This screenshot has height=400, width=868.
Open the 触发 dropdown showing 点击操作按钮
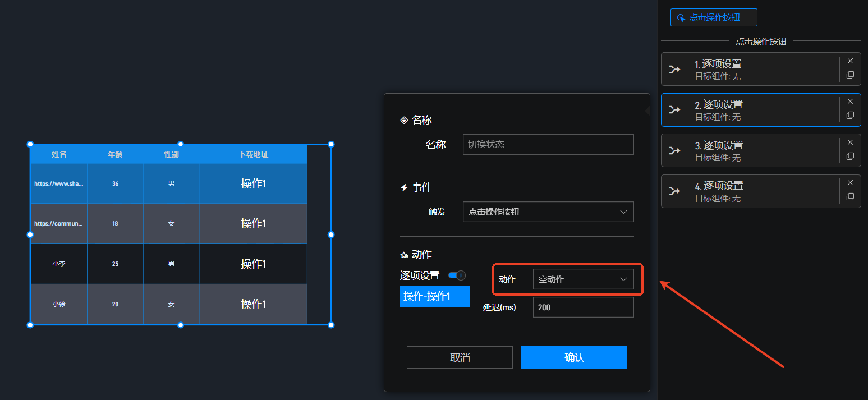point(548,212)
